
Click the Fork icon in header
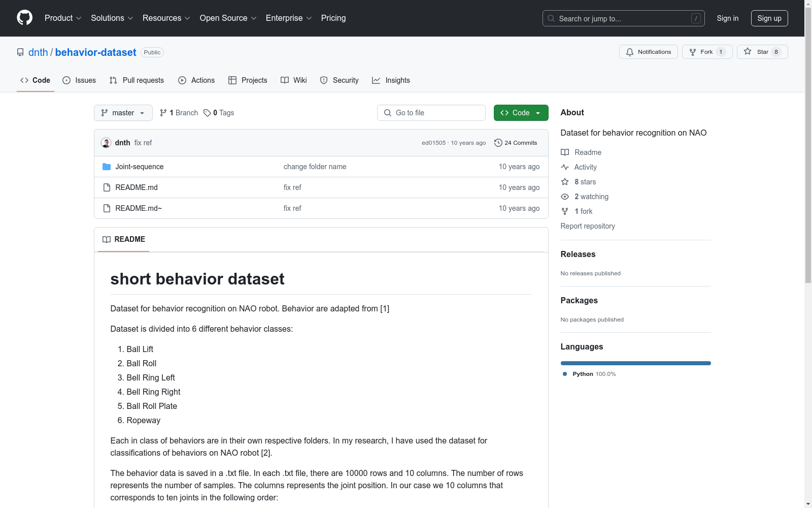click(x=693, y=52)
